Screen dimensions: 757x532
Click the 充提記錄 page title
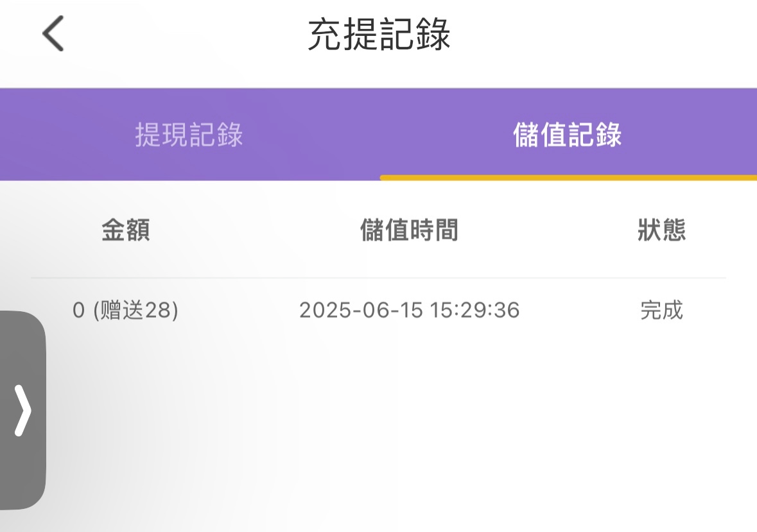(x=379, y=35)
